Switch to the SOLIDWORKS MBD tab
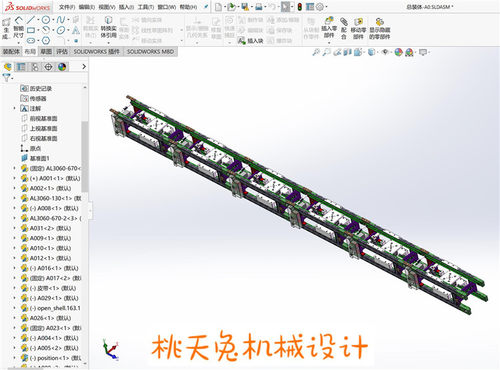Screen dimensions: 500x370 coord(150,52)
